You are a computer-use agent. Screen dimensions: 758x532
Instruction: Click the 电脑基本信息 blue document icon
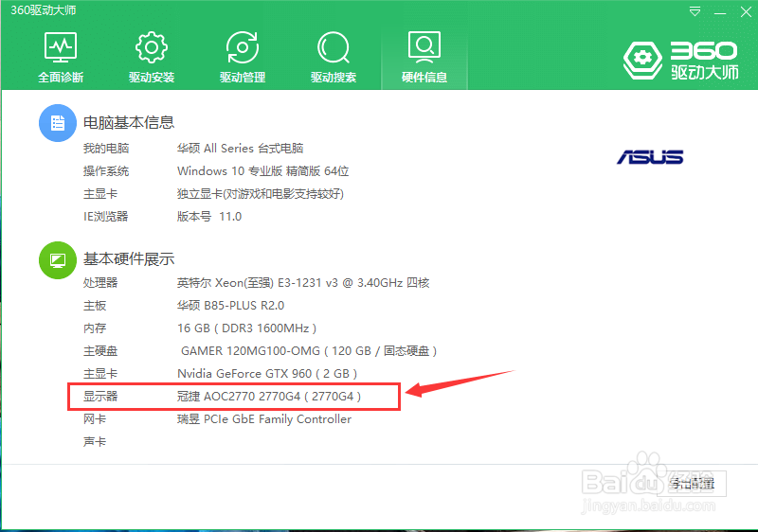click(58, 123)
